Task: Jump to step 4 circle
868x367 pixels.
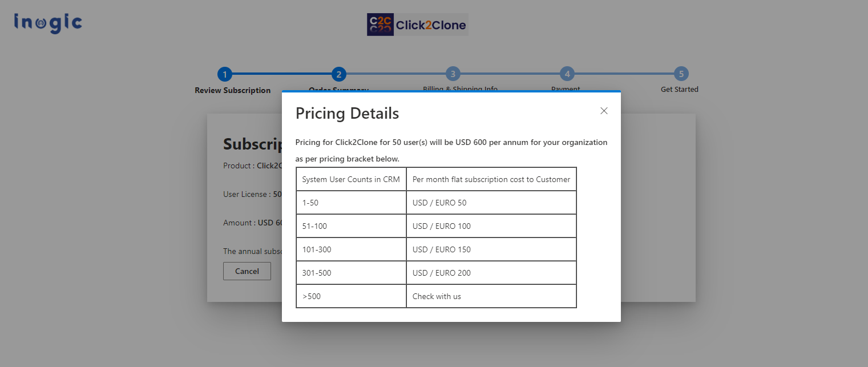Action: [567, 74]
